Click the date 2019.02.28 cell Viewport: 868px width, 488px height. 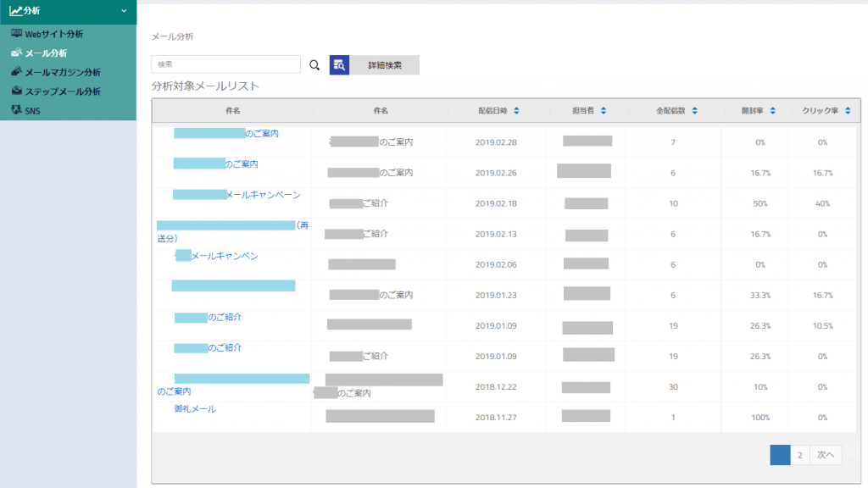click(x=496, y=142)
